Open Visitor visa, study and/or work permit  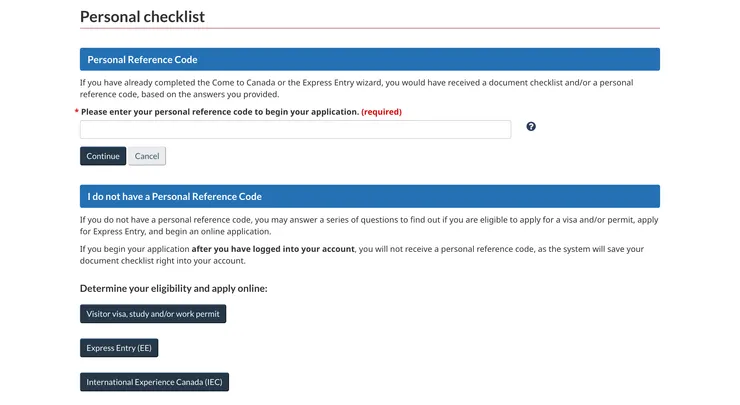[153, 314]
